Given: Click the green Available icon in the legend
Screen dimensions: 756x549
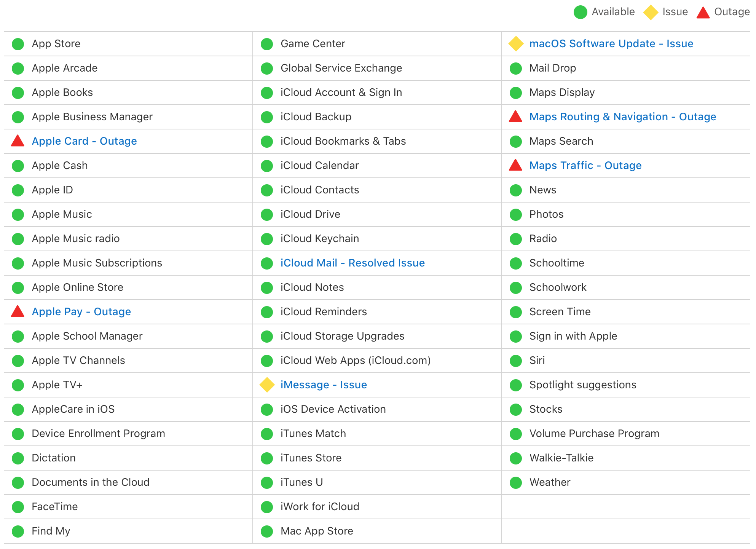Looking at the screenshot, I should coord(580,12).
